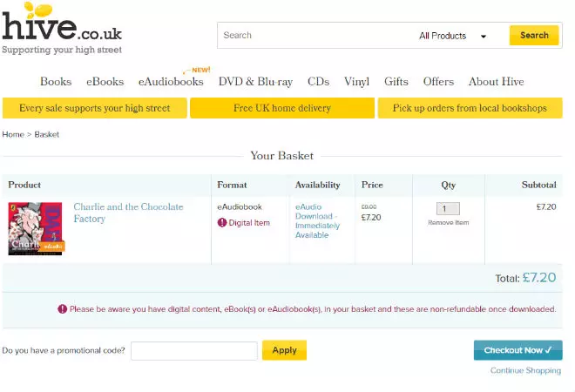Click the yellow Search button
The height and width of the screenshot is (392, 575).
(x=534, y=35)
